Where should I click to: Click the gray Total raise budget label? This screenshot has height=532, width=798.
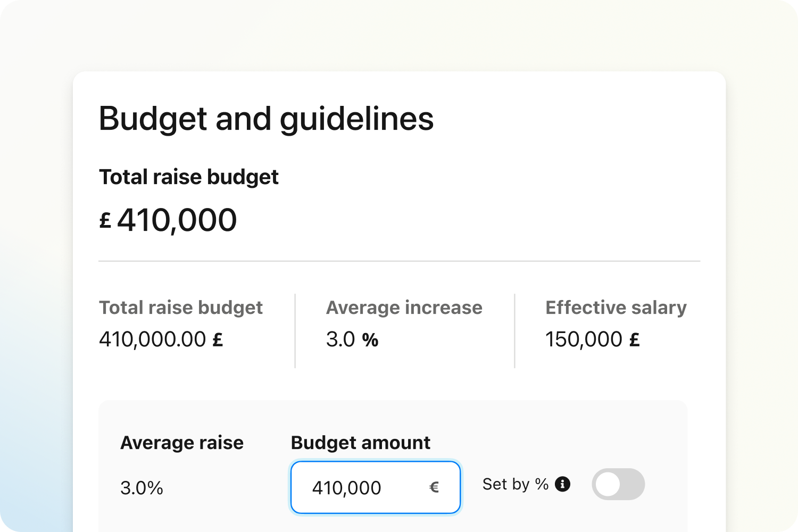point(181,307)
